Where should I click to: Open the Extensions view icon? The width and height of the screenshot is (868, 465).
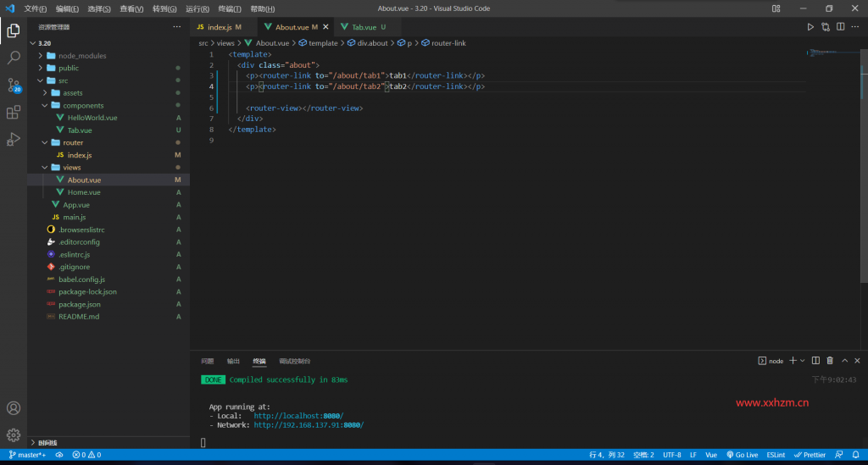click(14, 112)
